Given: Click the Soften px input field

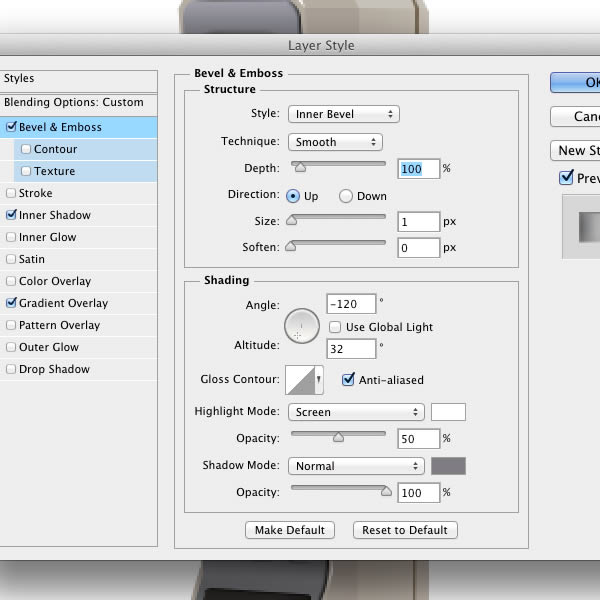Looking at the screenshot, I should 419,248.
